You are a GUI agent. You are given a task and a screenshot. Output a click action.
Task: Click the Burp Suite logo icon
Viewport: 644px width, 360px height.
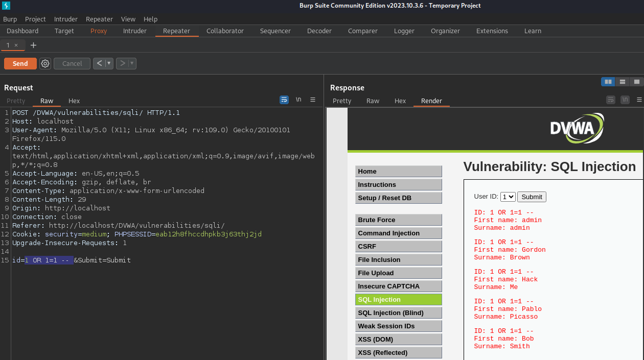(6, 6)
